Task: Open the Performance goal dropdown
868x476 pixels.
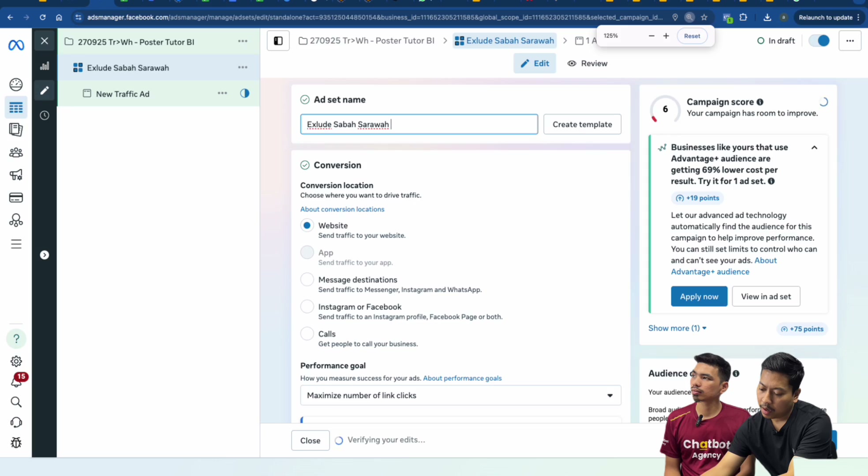Action: coord(460,395)
